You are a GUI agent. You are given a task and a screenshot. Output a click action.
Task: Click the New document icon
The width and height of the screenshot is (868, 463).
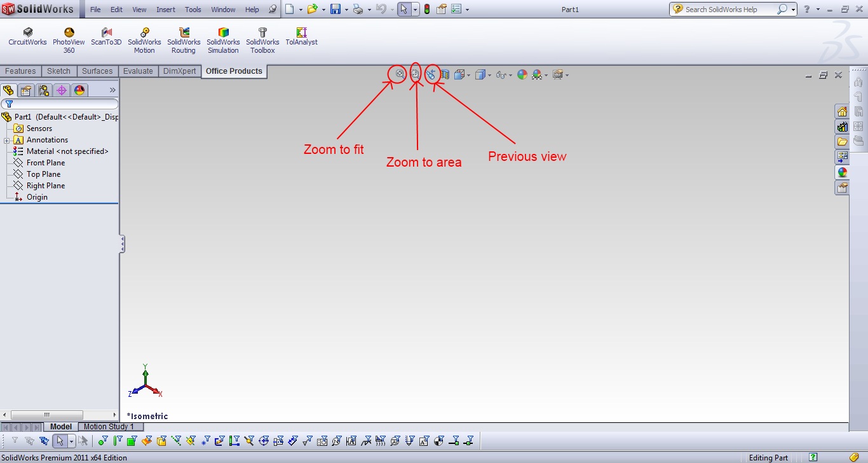pos(290,9)
